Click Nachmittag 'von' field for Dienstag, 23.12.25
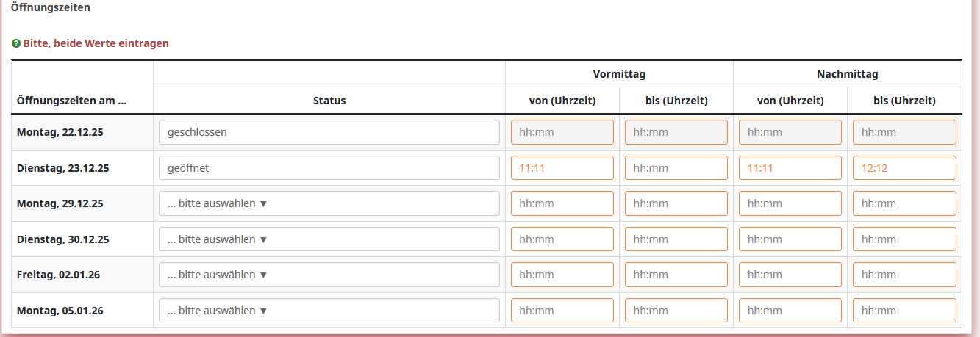 pos(790,168)
